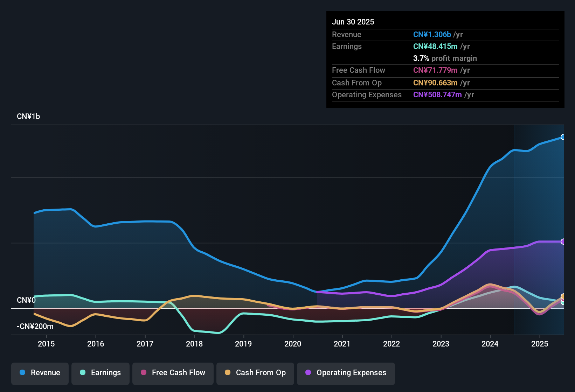The image size is (575, 392).
Task: Click the CN¥1b axis gridline label
Action: [28, 116]
